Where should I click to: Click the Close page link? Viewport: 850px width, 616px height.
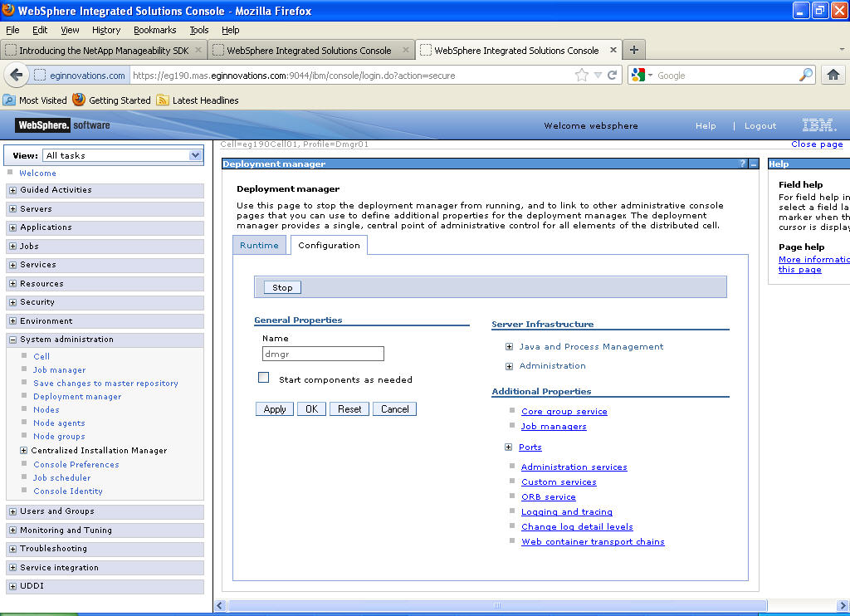817,144
